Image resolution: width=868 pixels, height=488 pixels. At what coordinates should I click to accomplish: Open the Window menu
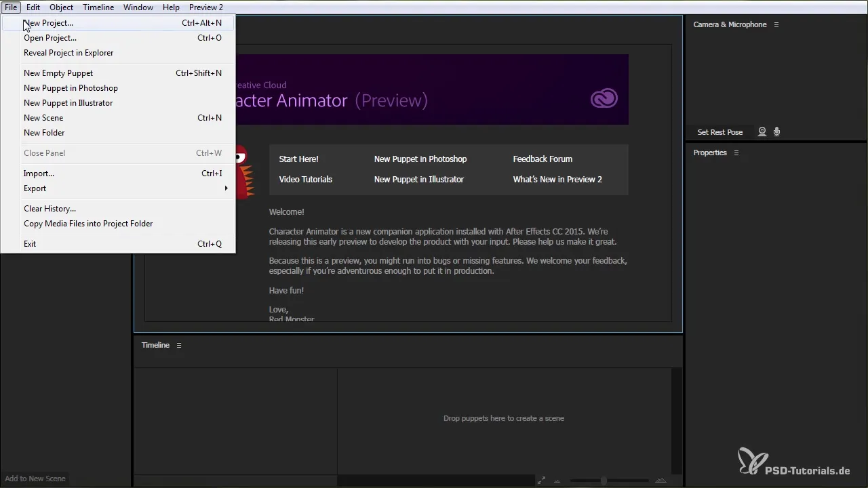click(138, 7)
